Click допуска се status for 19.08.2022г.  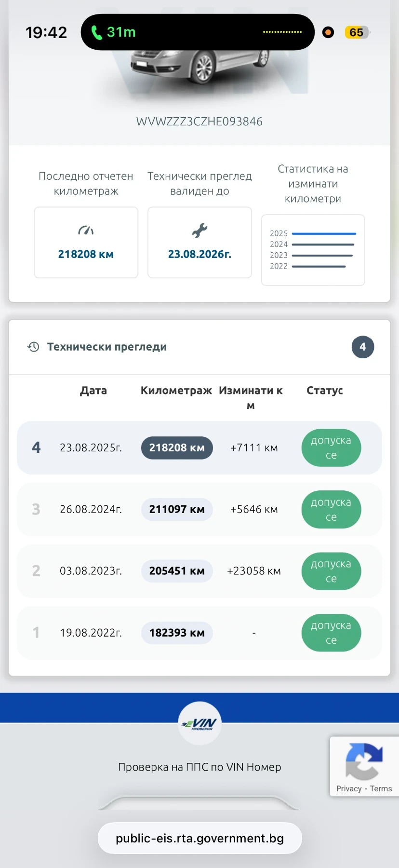pos(331,633)
